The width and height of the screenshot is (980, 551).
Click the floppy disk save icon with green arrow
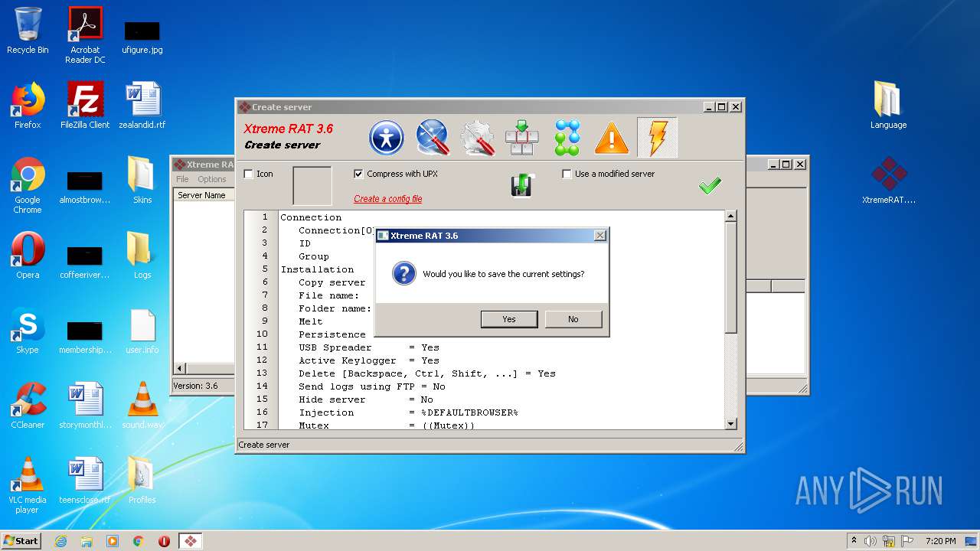pos(522,184)
